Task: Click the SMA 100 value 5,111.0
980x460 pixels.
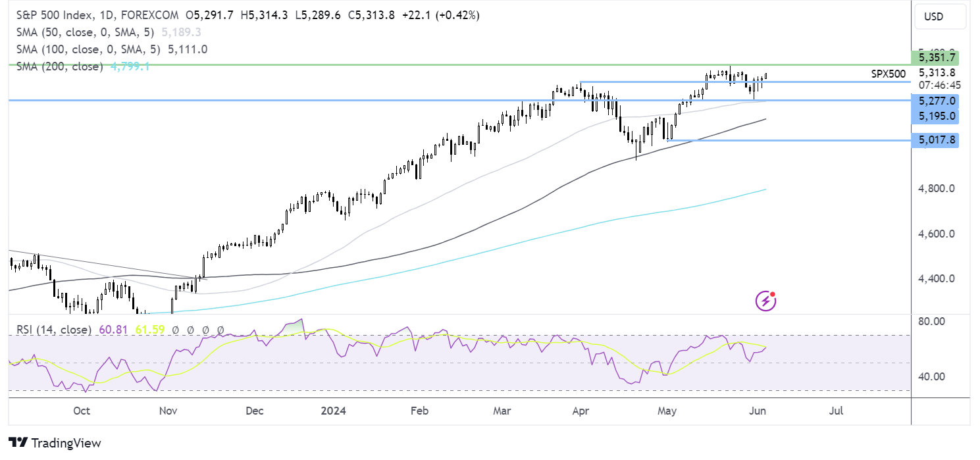Action: [x=188, y=49]
